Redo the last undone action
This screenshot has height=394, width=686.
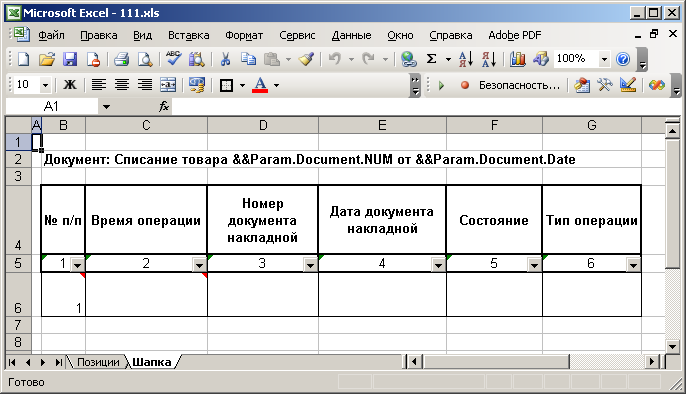tap(369, 59)
